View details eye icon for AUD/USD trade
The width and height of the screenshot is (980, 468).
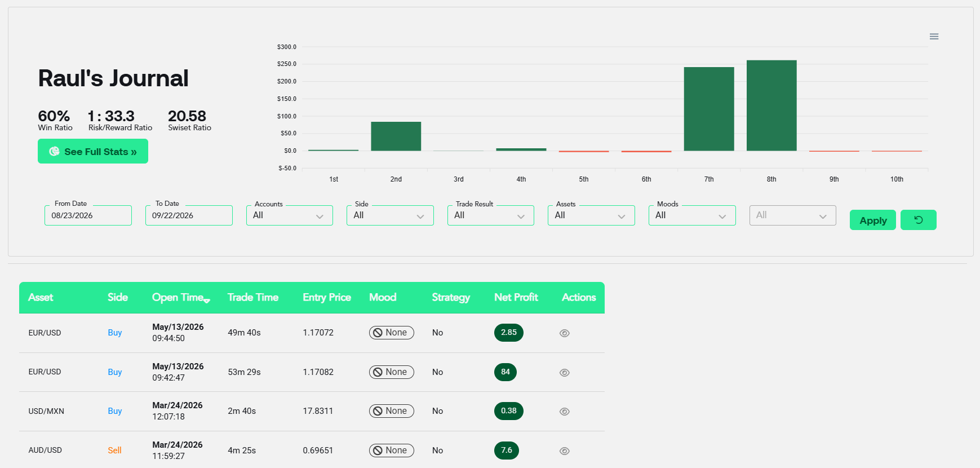[565, 451]
